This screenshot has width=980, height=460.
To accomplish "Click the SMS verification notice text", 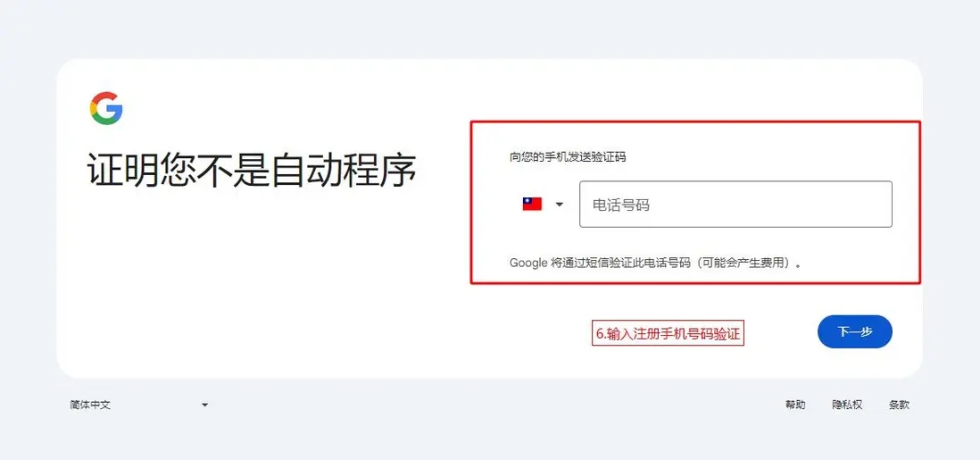I will [x=656, y=263].
